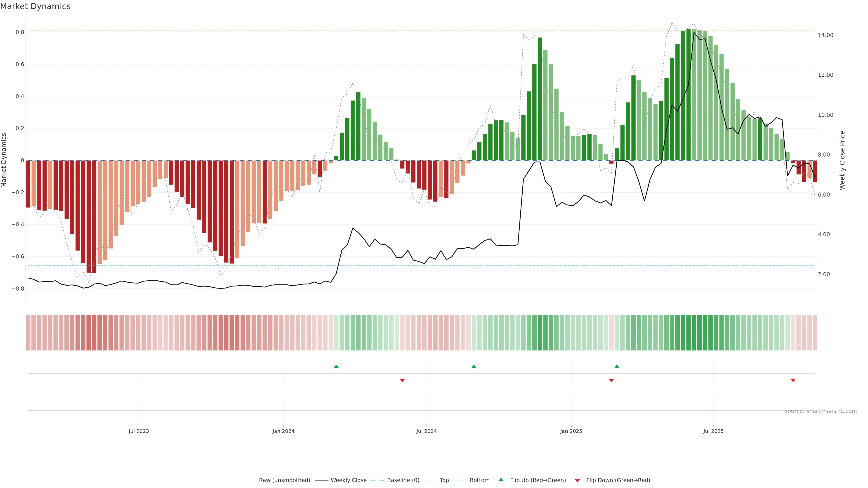Viewport: 868px width, 488px height.
Task: Click the red flip-down triangle after Jan 2025
Action: [611, 380]
